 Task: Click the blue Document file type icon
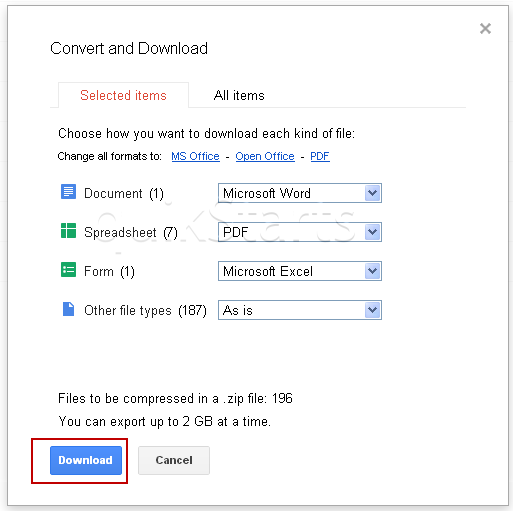(x=68, y=192)
